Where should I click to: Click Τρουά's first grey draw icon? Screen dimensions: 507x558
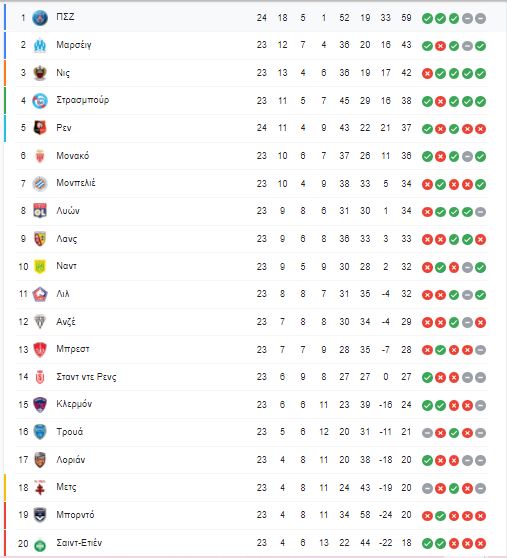pos(427,433)
